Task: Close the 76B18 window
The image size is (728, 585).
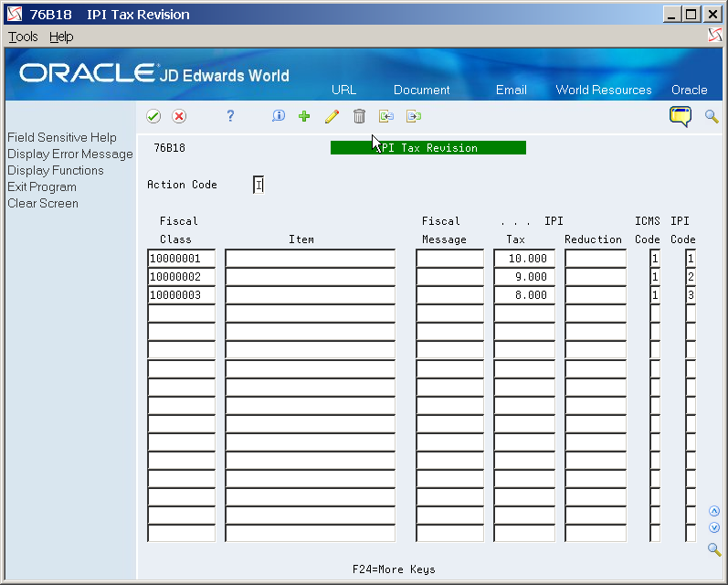Action: pyautogui.click(x=712, y=15)
